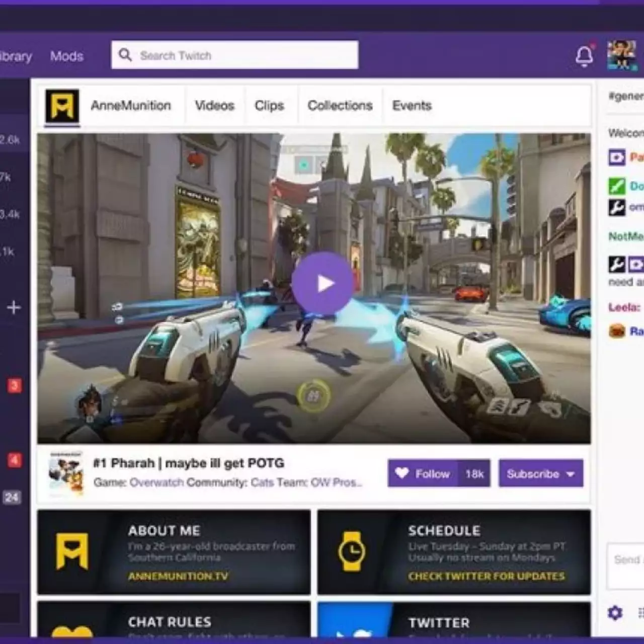Click the SCHEDULE panel heading

(444, 531)
